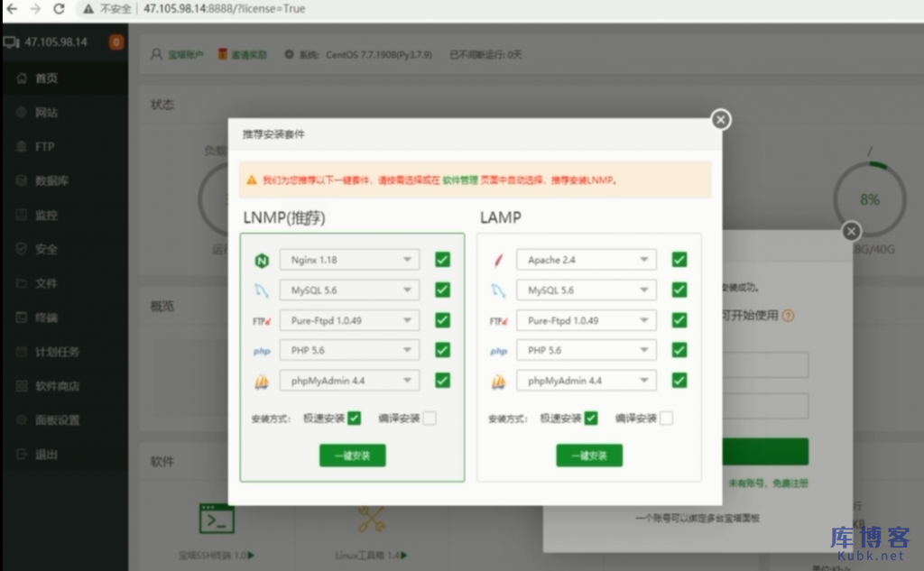Screen dimensions: 924x571
Task: Click 退出 to log out
Action: [64, 454]
